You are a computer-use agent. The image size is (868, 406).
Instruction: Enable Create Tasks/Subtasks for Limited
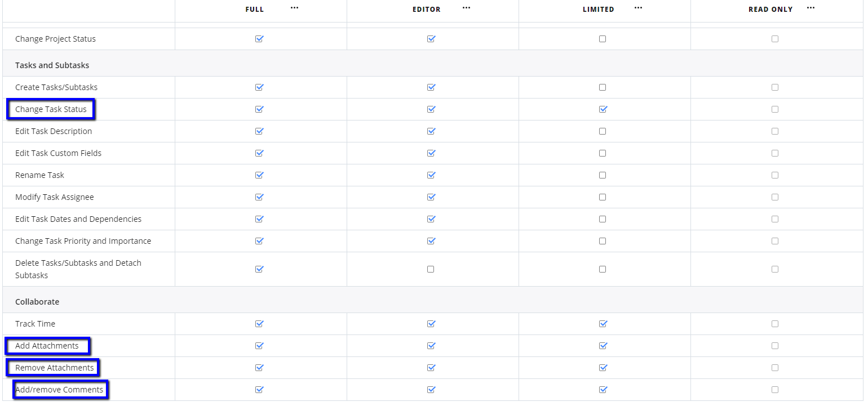(x=603, y=87)
